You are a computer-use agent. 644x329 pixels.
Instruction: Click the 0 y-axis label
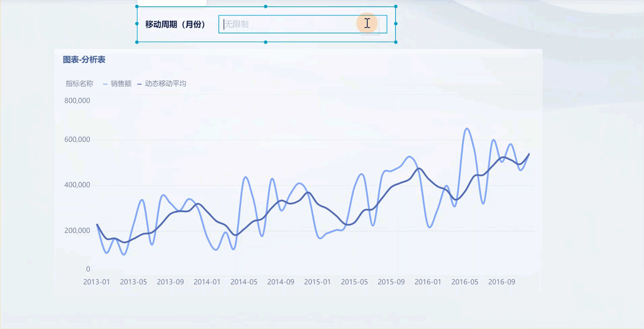pos(88,269)
